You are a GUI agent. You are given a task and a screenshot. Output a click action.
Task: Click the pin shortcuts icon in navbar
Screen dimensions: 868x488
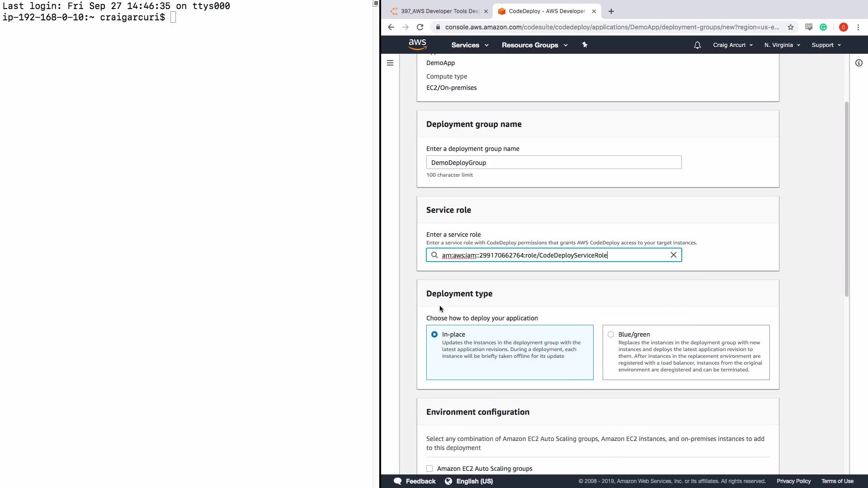(585, 45)
